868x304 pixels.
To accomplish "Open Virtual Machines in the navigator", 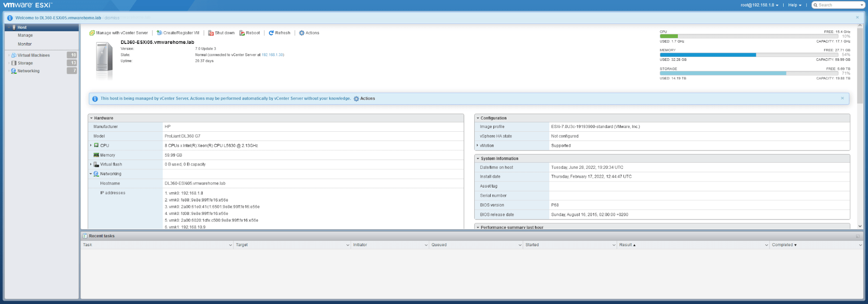I will (x=33, y=55).
